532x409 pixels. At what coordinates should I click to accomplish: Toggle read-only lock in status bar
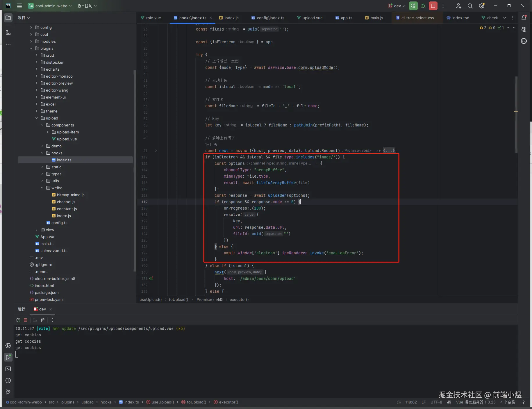[x=522, y=402]
